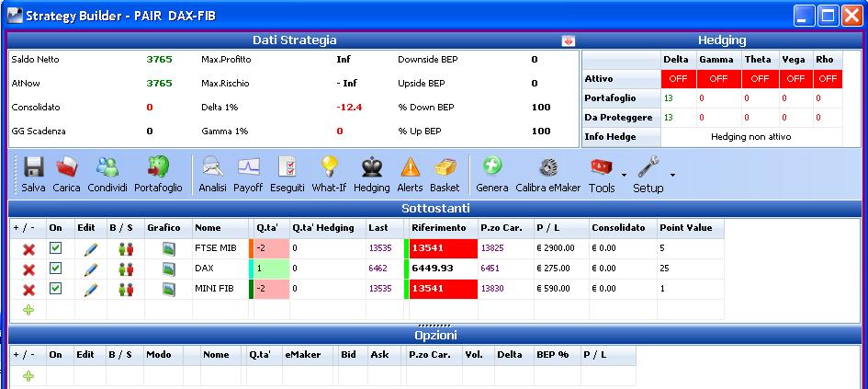The width and height of the screenshot is (868, 389).
Task: Add a new option with green plus
Action: (28, 376)
